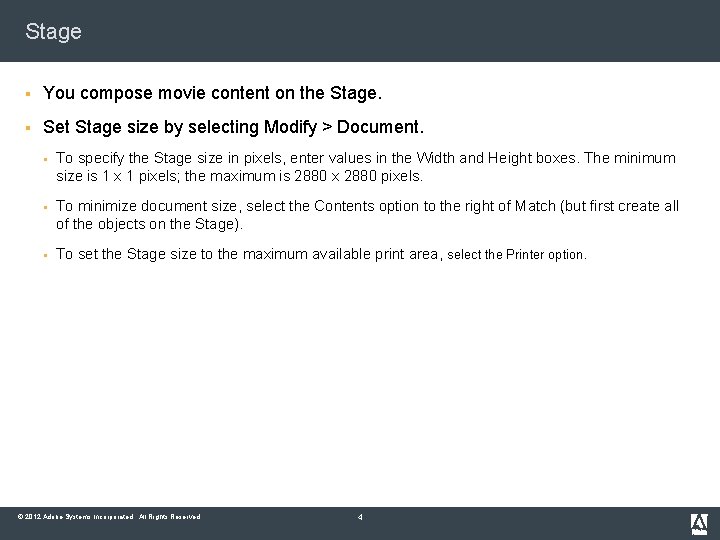
Task: Click the word 'Modify' in the second heading
Action: click(x=290, y=127)
